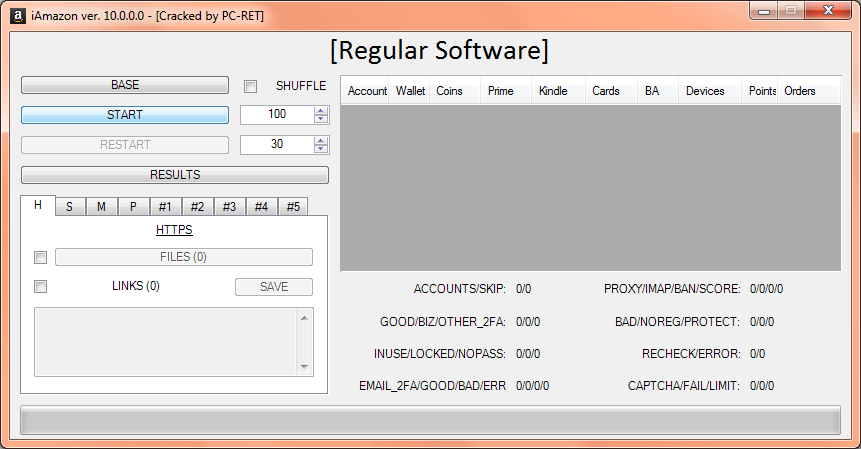Screen dimensions: 861x449
Task: Click inside the links text area
Action: [167, 342]
